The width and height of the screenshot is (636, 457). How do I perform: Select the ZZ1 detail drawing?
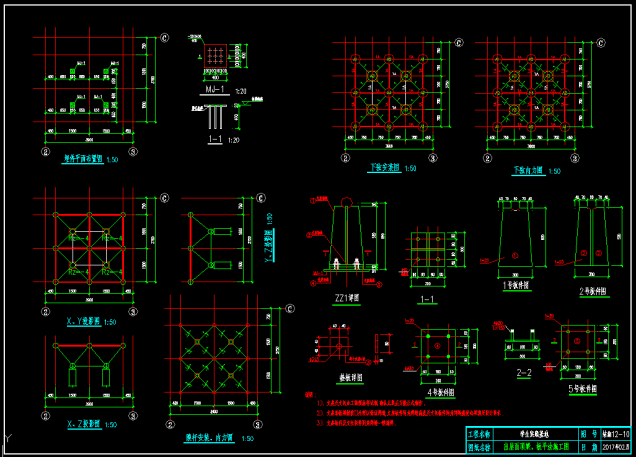[x=345, y=240]
